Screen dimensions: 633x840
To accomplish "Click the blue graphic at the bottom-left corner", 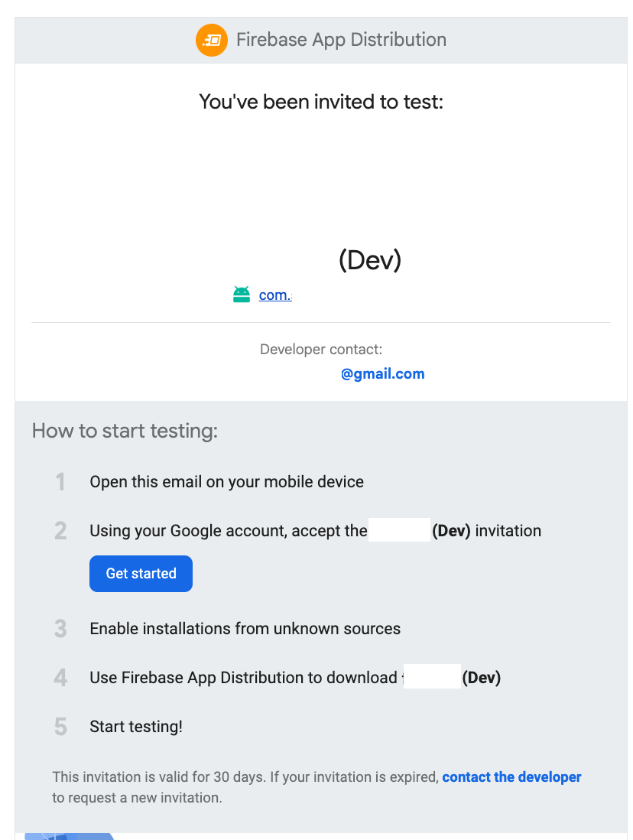I will pyautogui.click(x=70, y=836).
